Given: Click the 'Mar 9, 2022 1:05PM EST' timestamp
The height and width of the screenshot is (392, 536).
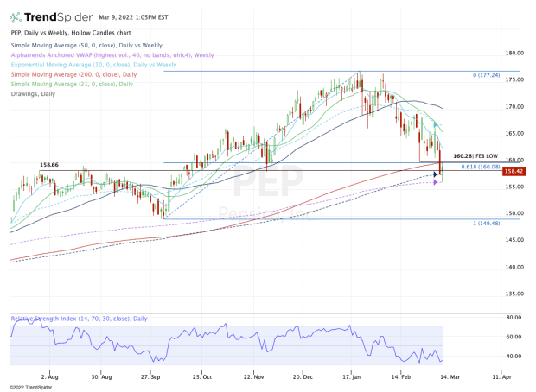Looking at the screenshot, I should click(x=133, y=17).
